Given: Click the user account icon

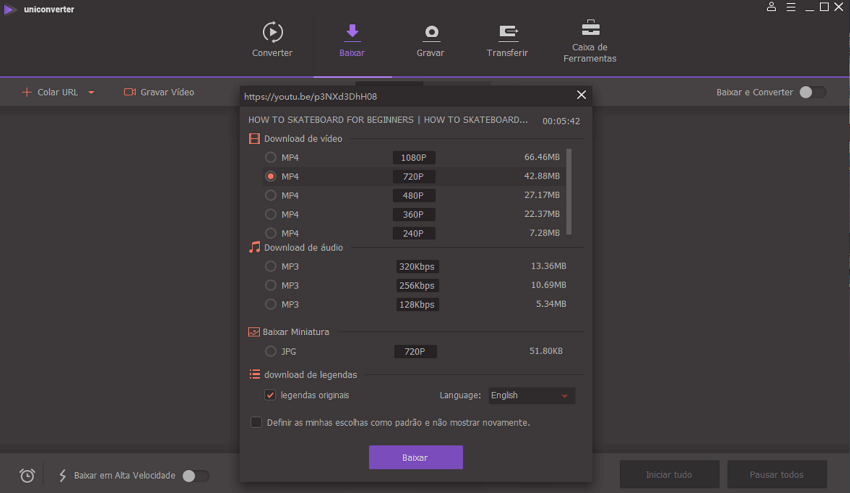Looking at the screenshot, I should pyautogui.click(x=771, y=7).
